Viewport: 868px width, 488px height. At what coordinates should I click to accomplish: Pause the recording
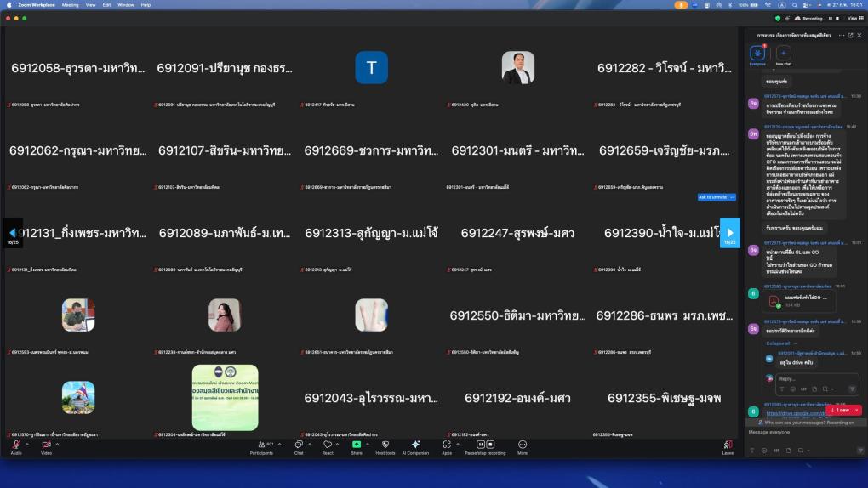[x=480, y=444]
